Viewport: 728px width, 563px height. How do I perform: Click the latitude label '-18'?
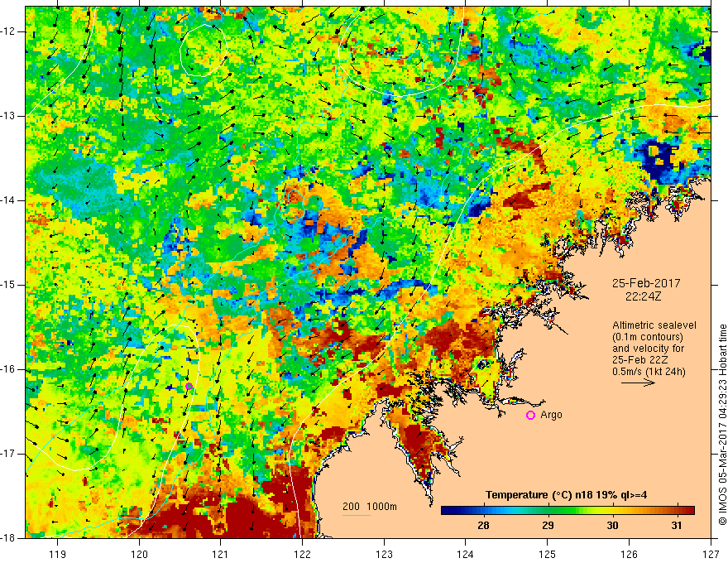[x=8, y=538]
